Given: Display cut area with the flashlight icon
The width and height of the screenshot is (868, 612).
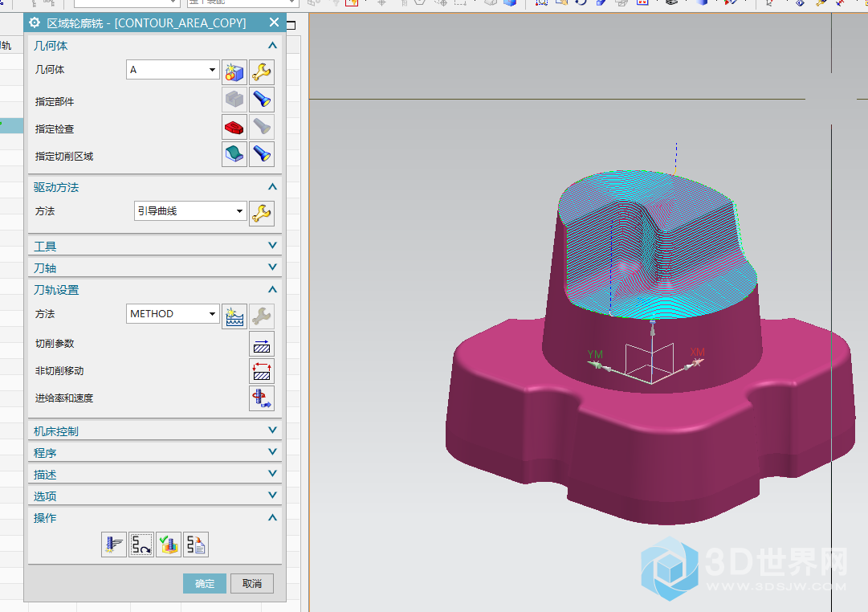Looking at the screenshot, I should (262, 154).
